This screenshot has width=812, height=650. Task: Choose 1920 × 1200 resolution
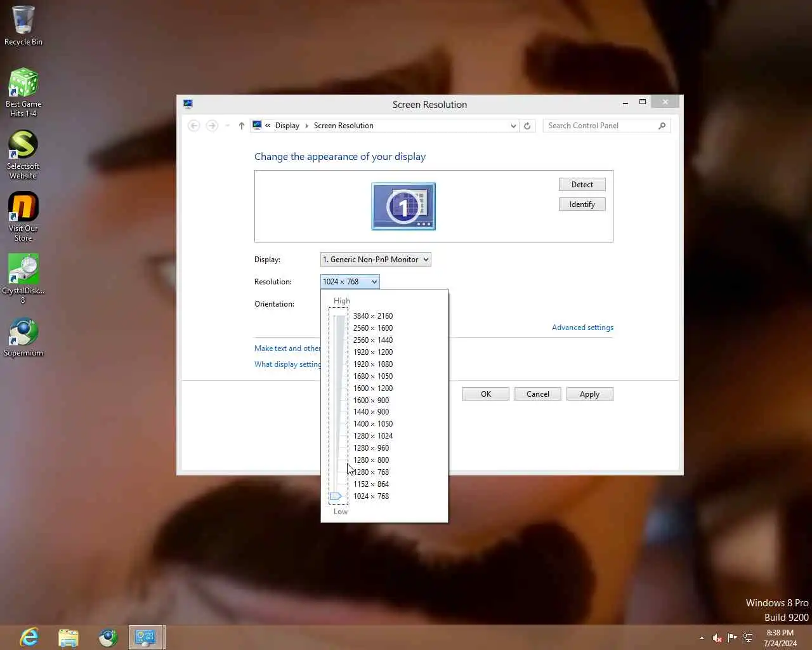[x=373, y=352]
